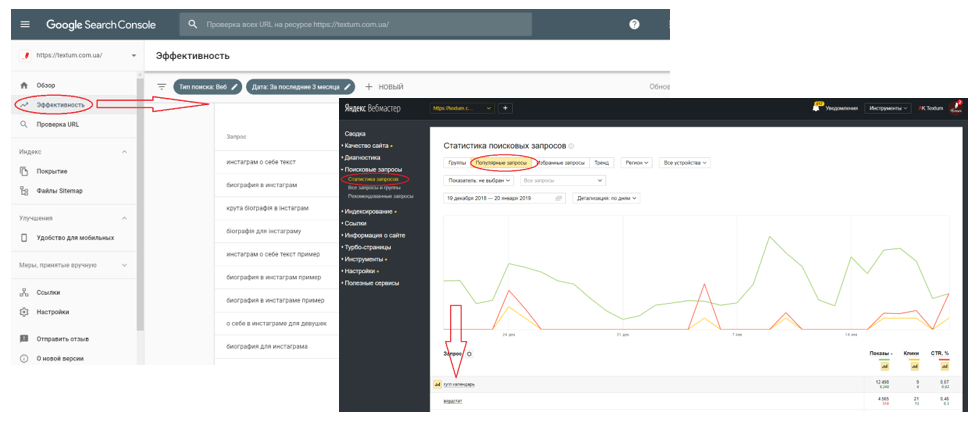Select the Популярные запросы tab
Image resolution: width=979 pixels, height=421 pixels.
click(x=501, y=162)
